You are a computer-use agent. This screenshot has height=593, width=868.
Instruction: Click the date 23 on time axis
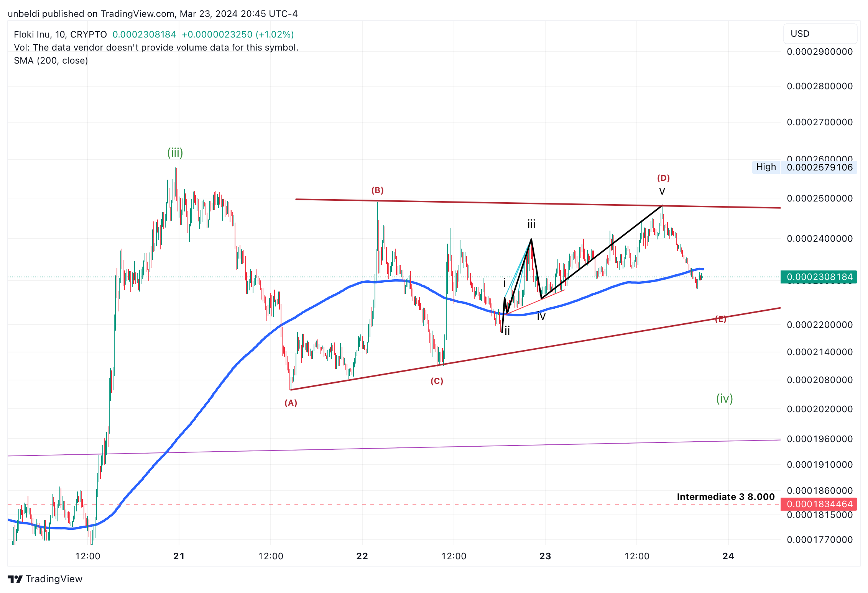click(x=545, y=556)
